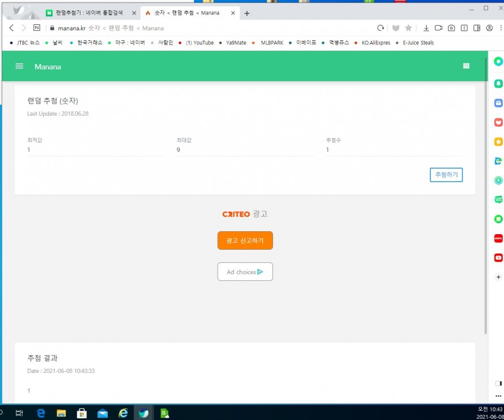
Task: Open the MLBPARK bookmark
Action: [x=271, y=43]
